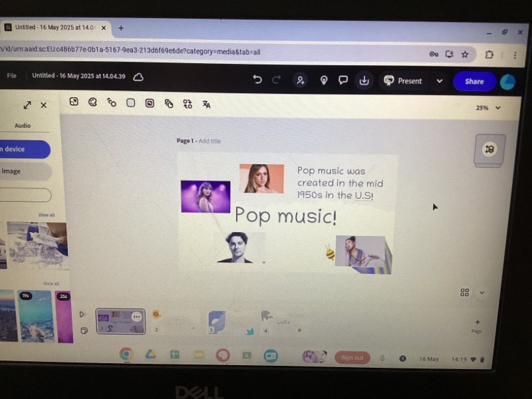Open Chrome three-dot menu
This screenshot has width=532, height=399.
pos(515,55)
